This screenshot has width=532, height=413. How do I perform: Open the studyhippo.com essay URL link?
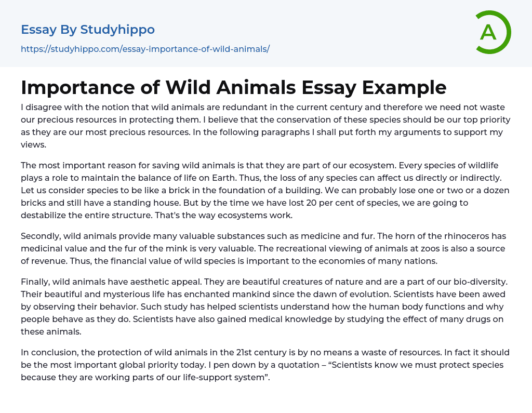tap(145, 49)
